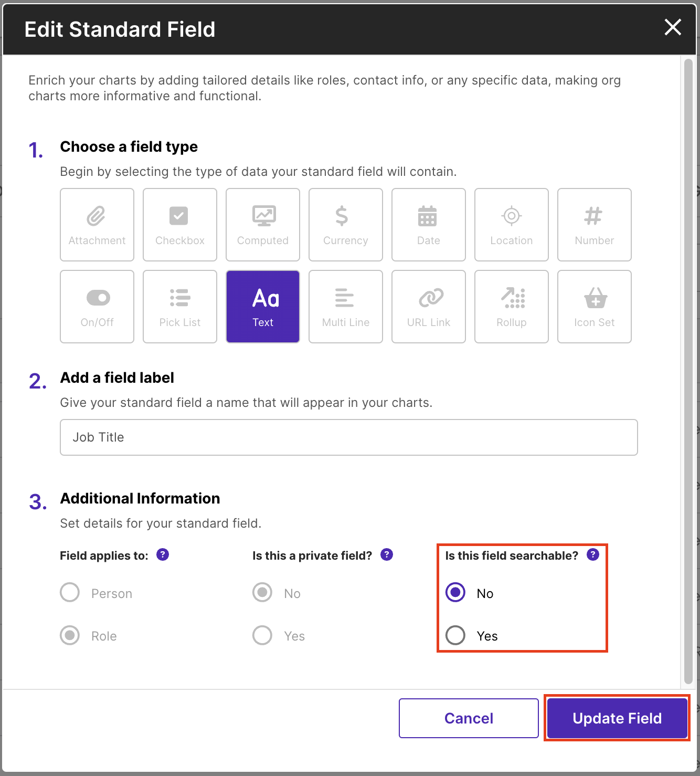The width and height of the screenshot is (700, 776).
Task: Cancel editing the standard field
Action: [469, 718]
